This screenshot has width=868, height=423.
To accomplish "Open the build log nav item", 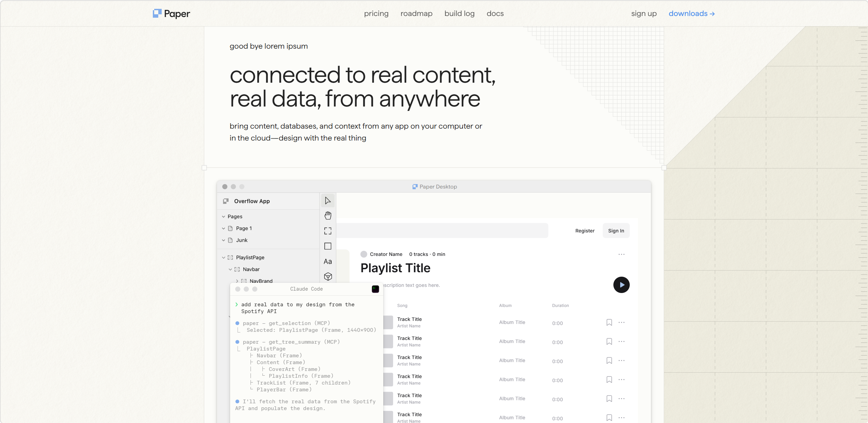I will (x=459, y=14).
